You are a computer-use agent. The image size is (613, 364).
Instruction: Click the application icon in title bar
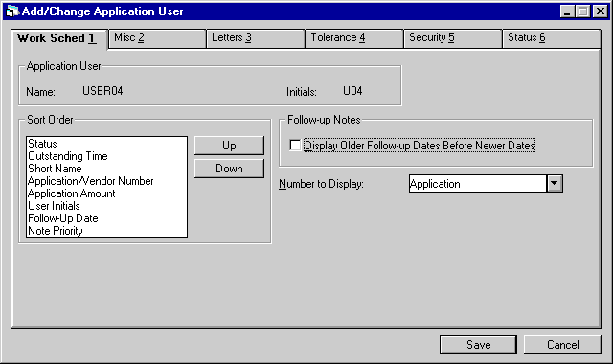coord(12,11)
